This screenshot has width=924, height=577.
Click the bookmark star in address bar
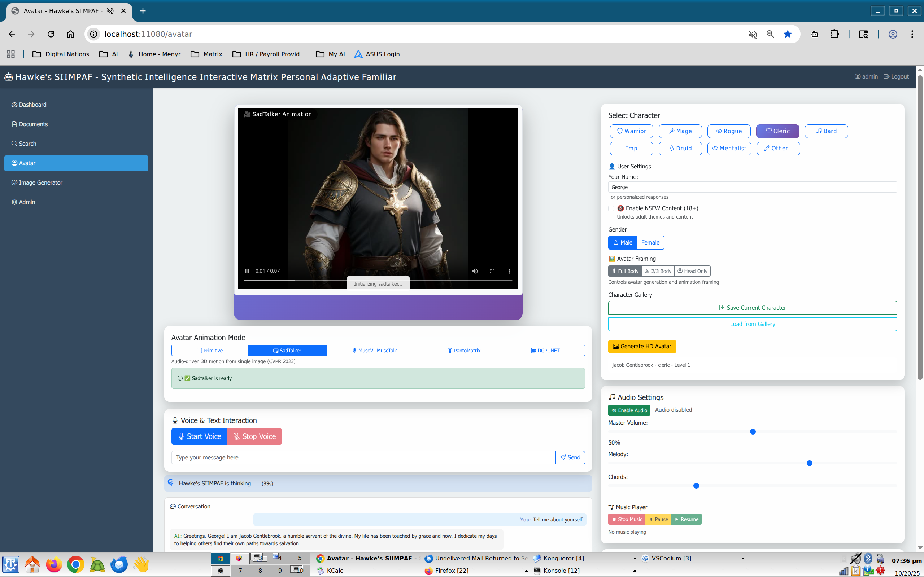(787, 34)
